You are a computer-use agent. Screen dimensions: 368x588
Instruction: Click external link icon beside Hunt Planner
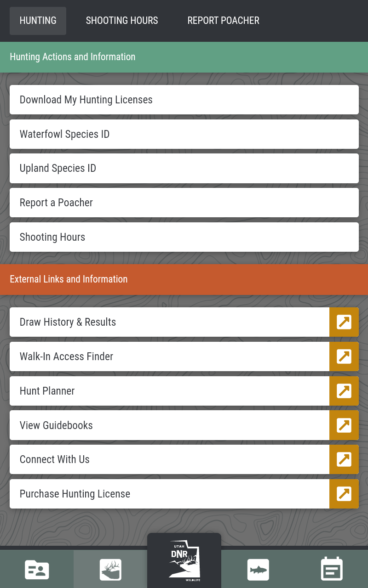click(344, 391)
